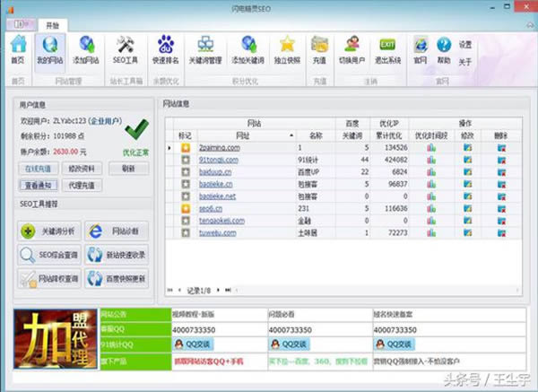Switch to the 开始 ribbon tab

point(56,26)
